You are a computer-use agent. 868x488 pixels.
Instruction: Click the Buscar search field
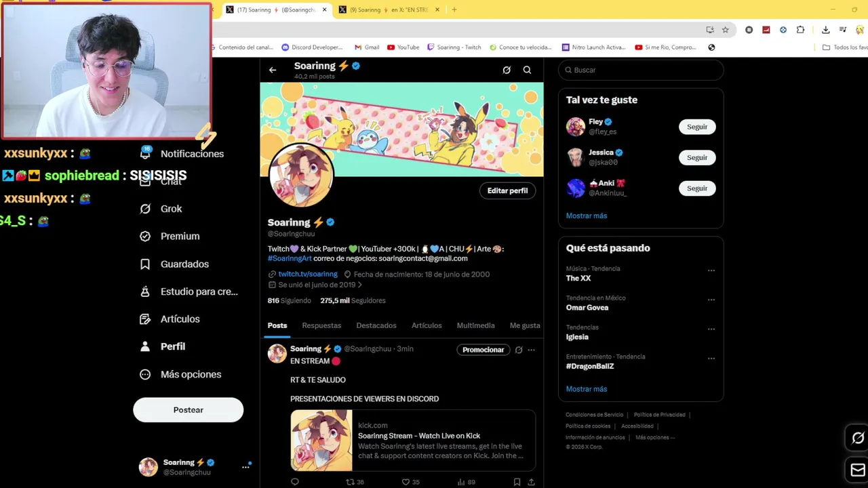tap(641, 70)
